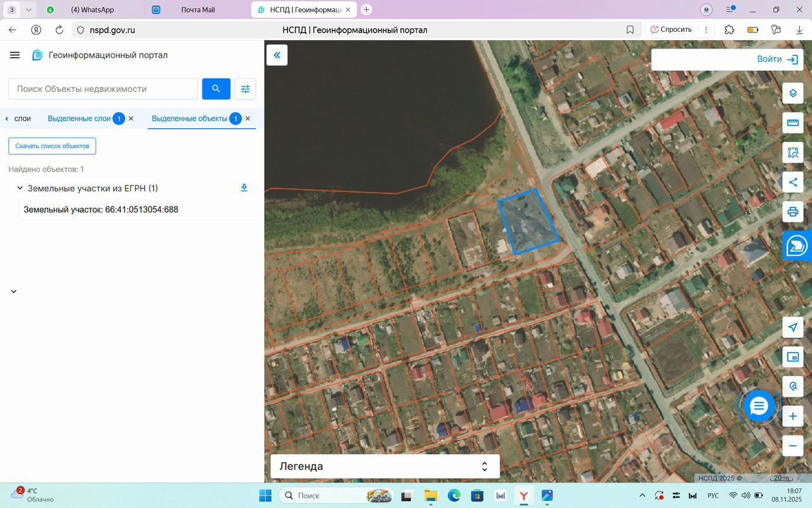Open the round chat support bubble
This screenshot has width=812, height=508.
tap(759, 406)
